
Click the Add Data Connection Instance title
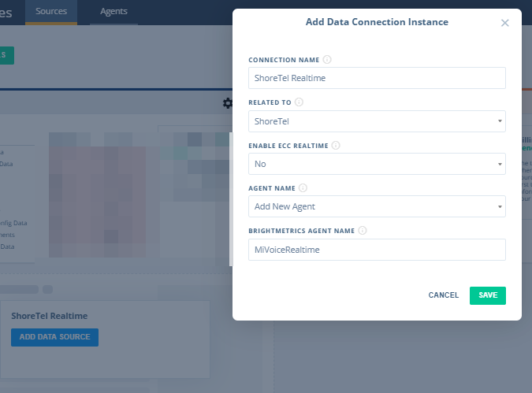point(377,22)
